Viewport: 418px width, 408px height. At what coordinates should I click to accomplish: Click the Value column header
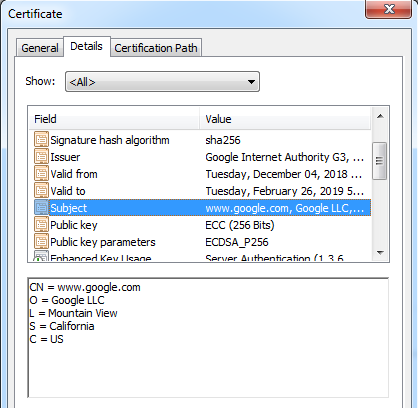[285, 119]
